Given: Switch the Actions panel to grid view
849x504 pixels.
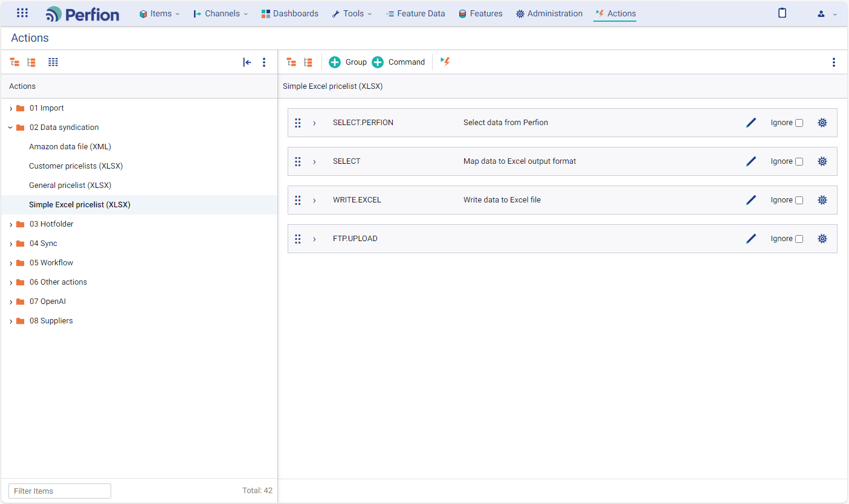Looking at the screenshot, I should pyautogui.click(x=53, y=62).
